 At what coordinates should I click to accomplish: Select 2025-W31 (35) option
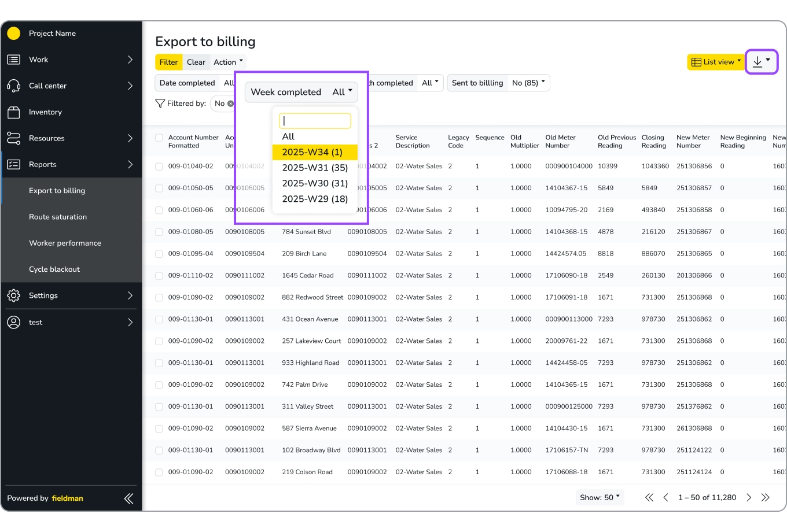click(315, 168)
